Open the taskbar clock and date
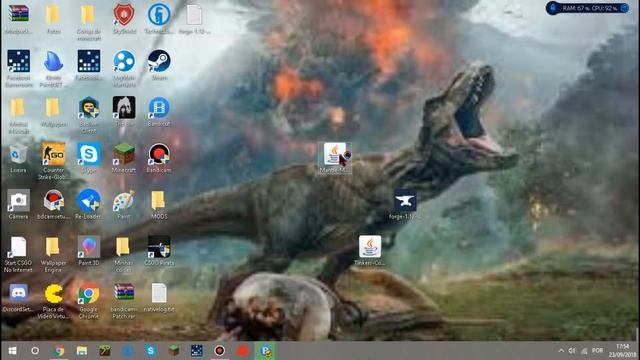640x360 pixels. (622, 351)
